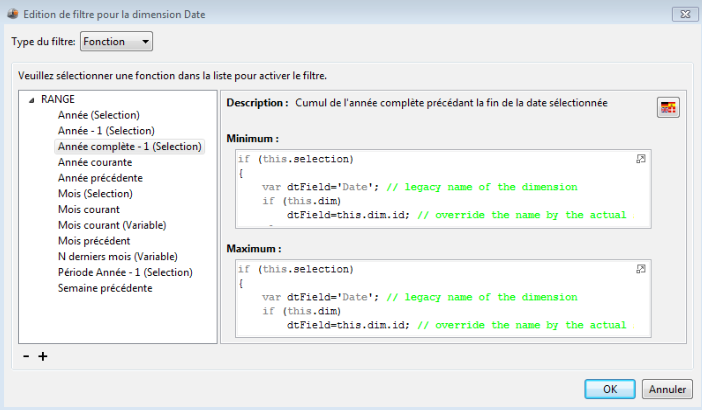Choose 'Semaine précédente' in the tree
702x410 pixels.
(x=105, y=288)
